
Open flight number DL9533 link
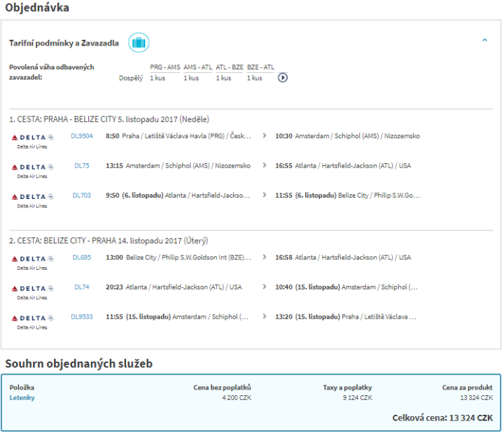[82, 317]
